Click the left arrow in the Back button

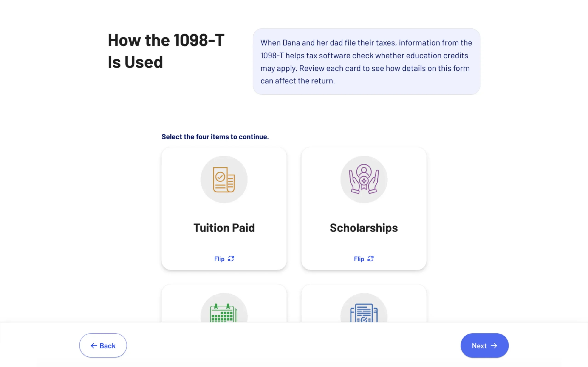coord(94,346)
